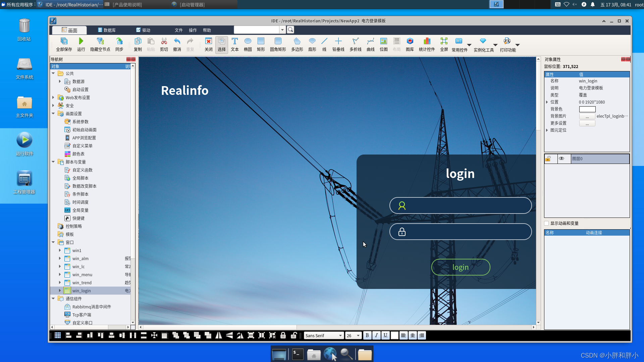Open the terminal in the bottom dock

[x=298, y=354]
